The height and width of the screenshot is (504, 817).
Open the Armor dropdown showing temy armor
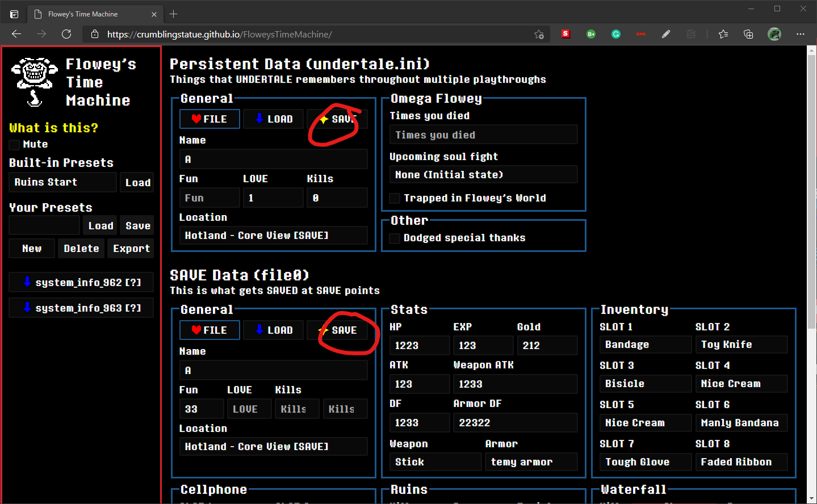click(x=531, y=462)
